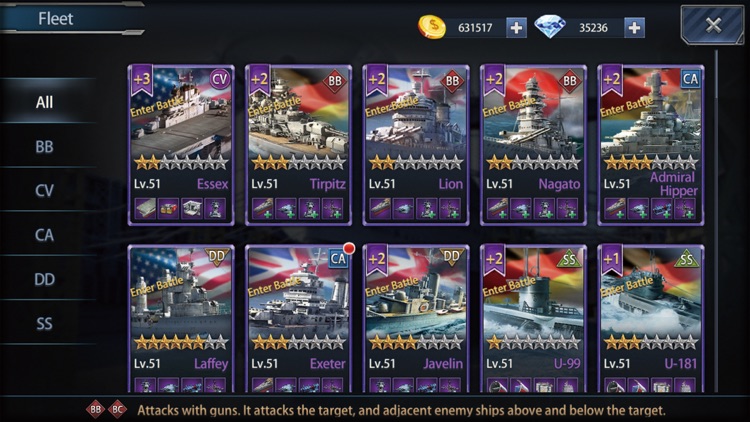750x422 pixels.
Task: Click the plus icon next to diamonds
Action: pos(634,28)
